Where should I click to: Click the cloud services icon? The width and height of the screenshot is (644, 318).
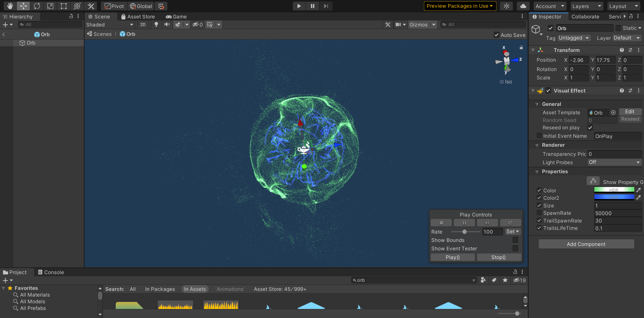pos(523,6)
